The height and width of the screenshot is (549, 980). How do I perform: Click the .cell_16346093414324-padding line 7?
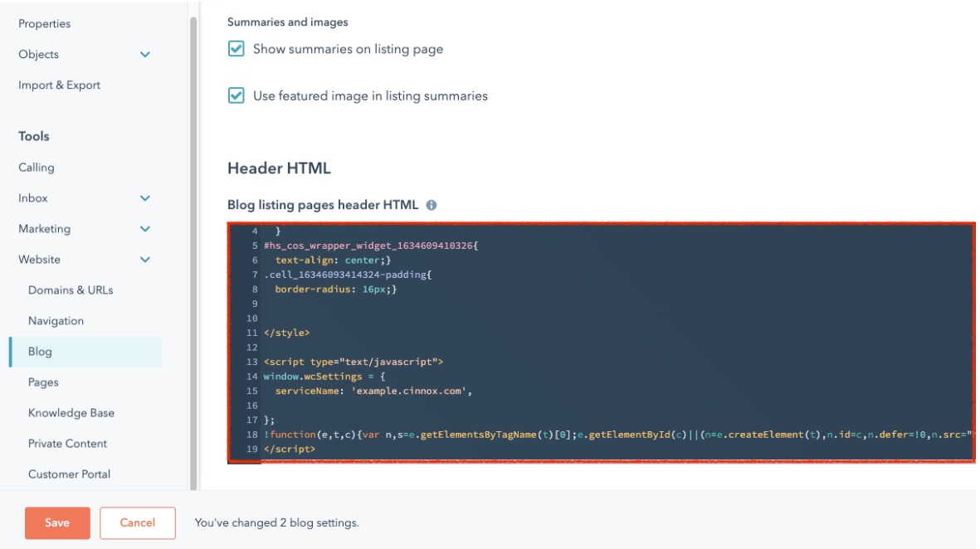point(348,274)
